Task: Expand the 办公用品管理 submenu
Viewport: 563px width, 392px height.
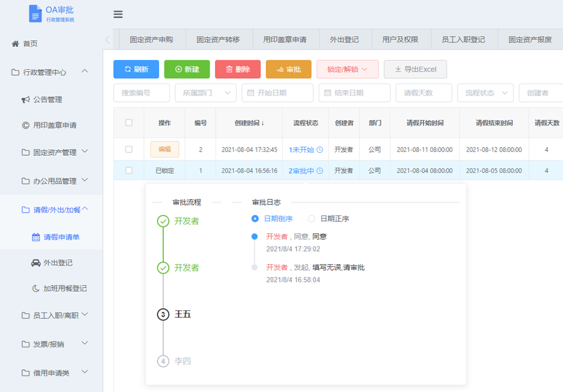Action: tap(85, 179)
